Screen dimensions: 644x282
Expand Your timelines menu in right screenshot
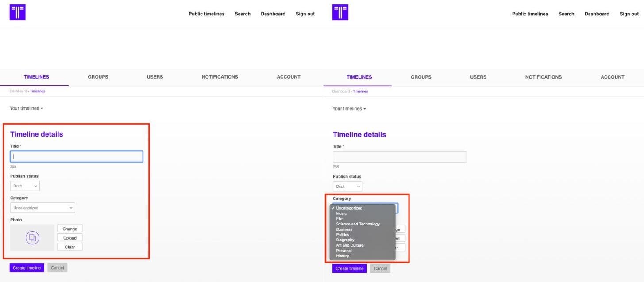coord(349,109)
